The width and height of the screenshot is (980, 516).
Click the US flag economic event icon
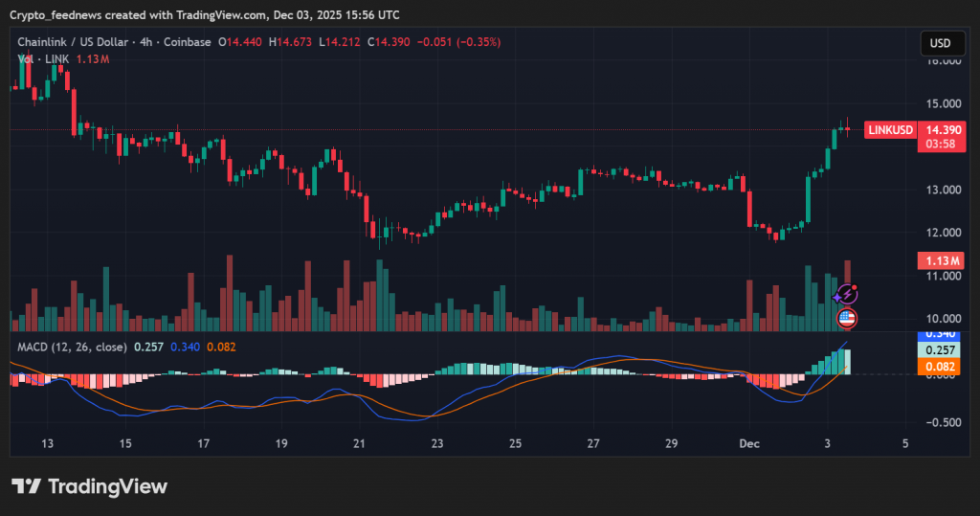tap(847, 319)
